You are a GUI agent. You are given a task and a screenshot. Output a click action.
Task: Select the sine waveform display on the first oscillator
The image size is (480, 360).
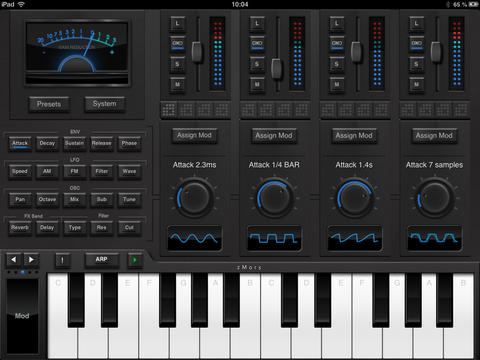coord(194,238)
